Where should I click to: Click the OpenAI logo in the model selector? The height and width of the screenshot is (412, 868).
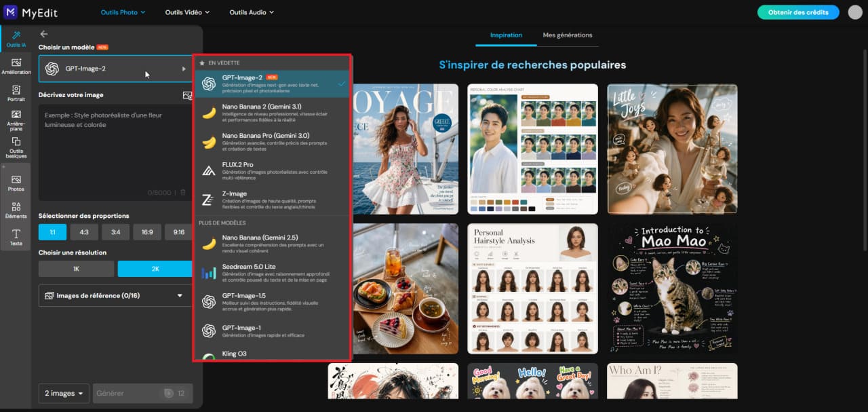click(x=52, y=69)
